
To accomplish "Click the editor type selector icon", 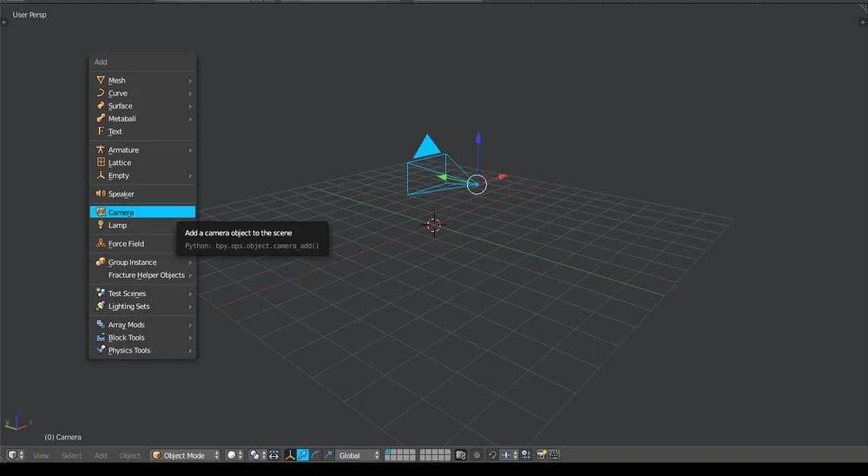I will 13,455.
